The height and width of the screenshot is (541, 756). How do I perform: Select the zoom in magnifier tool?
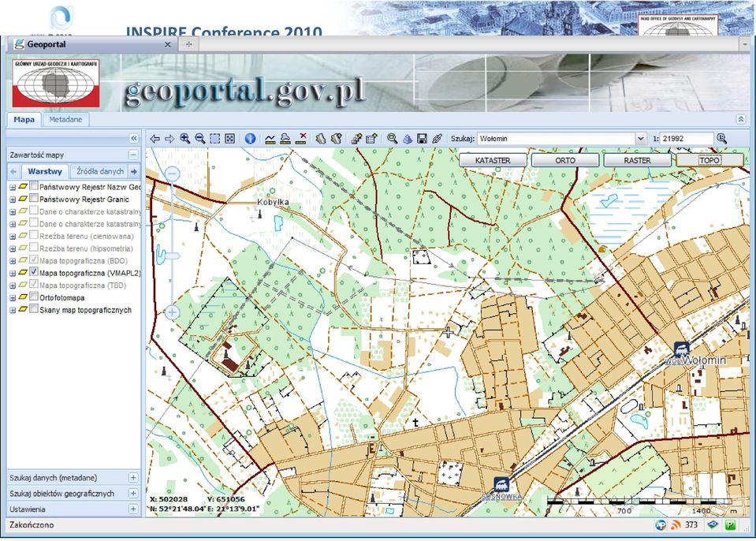(184, 138)
